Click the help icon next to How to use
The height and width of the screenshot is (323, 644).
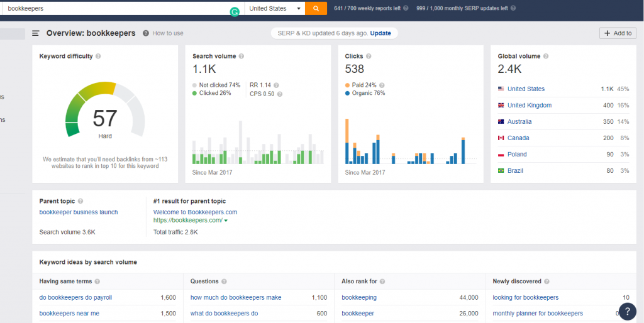146,33
